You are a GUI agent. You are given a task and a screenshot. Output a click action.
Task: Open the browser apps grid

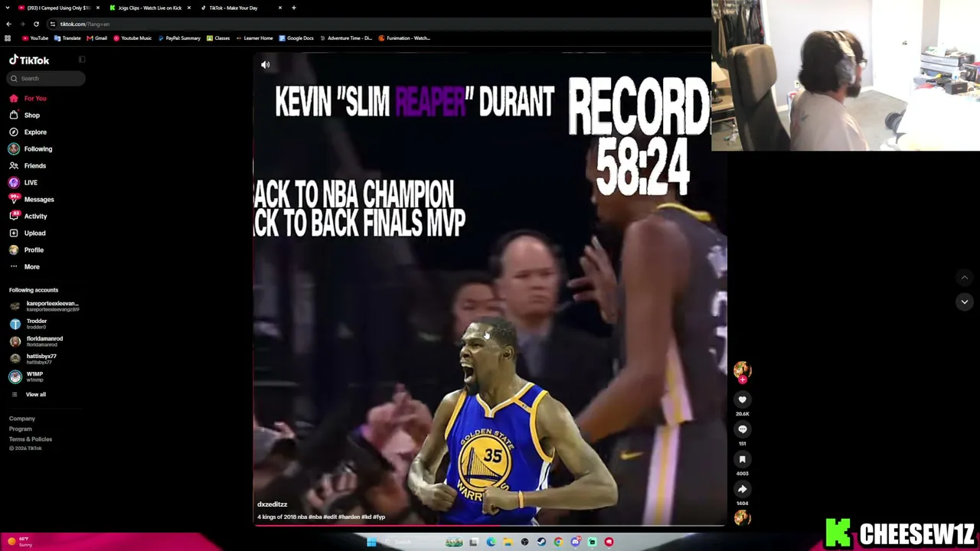coord(8,38)
